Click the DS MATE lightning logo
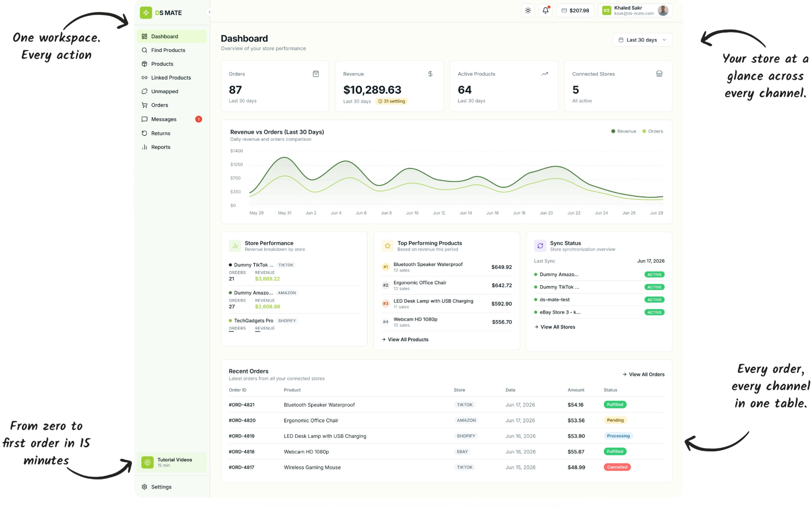 point(146,13)
